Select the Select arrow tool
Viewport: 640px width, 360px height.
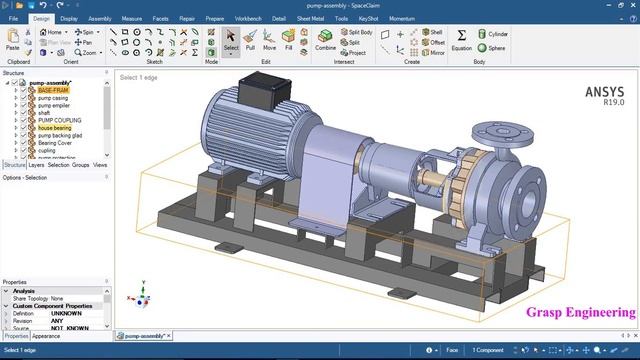231,41
